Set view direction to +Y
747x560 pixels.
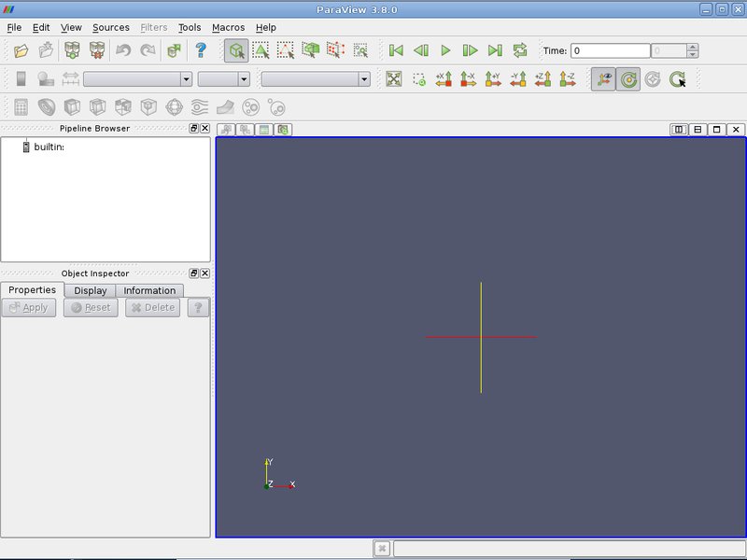click(493, 79)
